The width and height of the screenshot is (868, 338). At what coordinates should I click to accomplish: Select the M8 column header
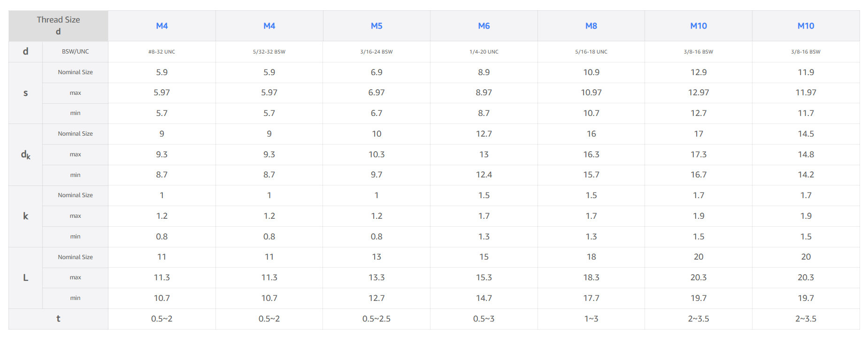tap(591, 26)
